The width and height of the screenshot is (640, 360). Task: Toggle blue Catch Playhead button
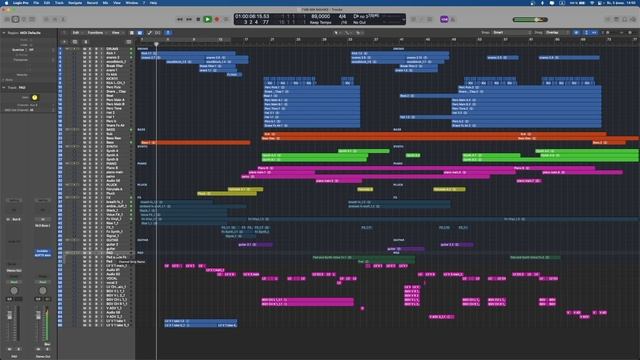point(168,33)
